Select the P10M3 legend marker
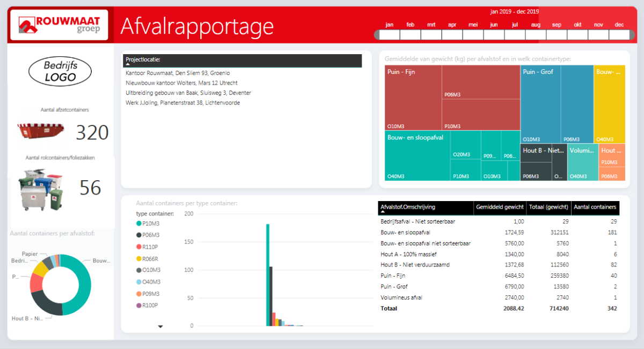Viewport: 644px width, 349px height. tap(139, 224)
